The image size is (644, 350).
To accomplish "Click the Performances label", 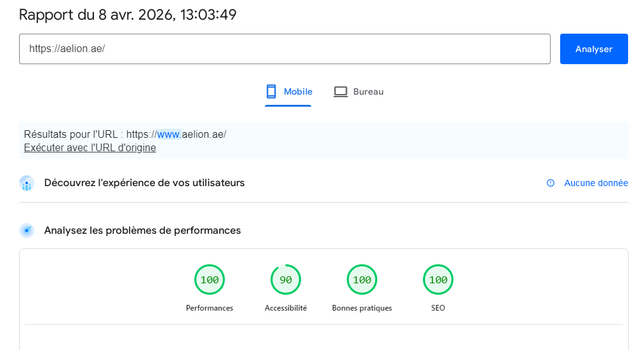I will [x=210, y=308].
